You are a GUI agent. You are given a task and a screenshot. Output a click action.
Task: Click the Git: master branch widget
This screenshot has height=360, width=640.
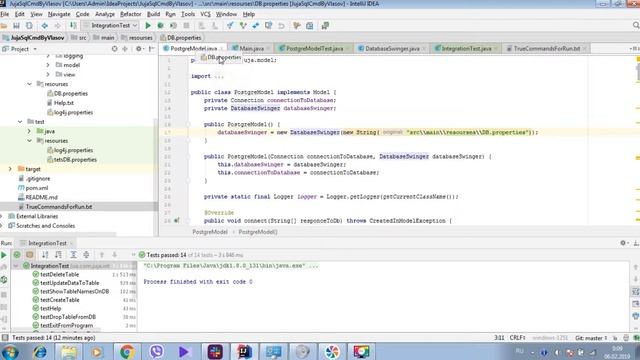pos(591,338)
